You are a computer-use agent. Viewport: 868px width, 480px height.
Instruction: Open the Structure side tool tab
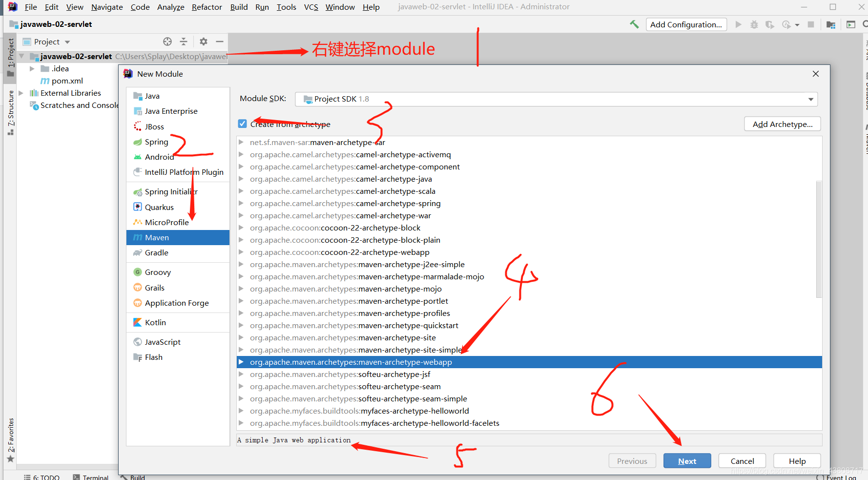click(x=11, y=112)
